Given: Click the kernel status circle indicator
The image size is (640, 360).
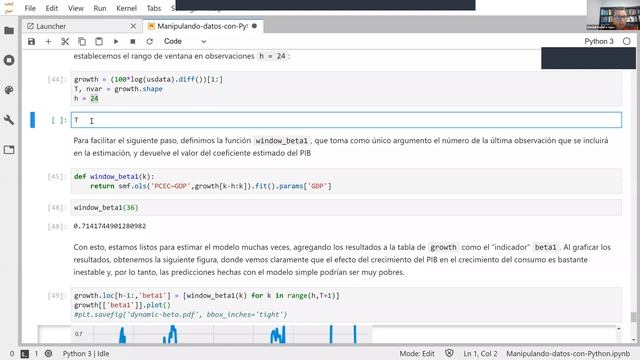Looking at the screenshot, I should (627, 41).
